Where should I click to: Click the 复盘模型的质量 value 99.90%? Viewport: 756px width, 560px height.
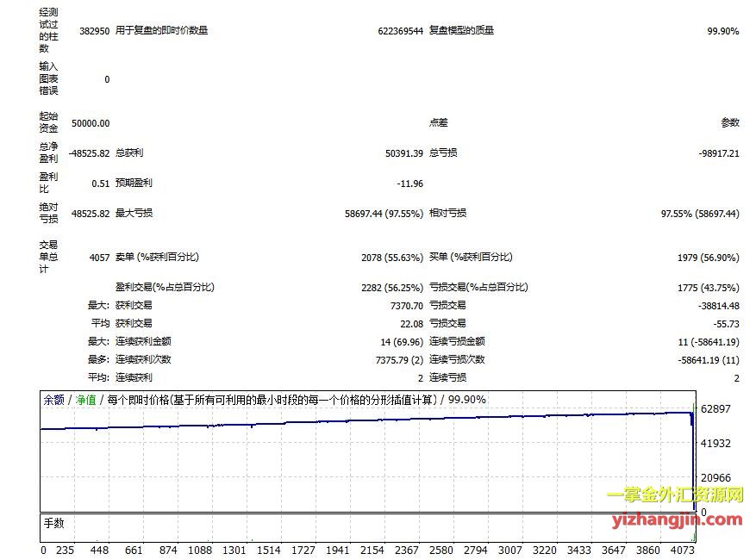pos(722,31)
